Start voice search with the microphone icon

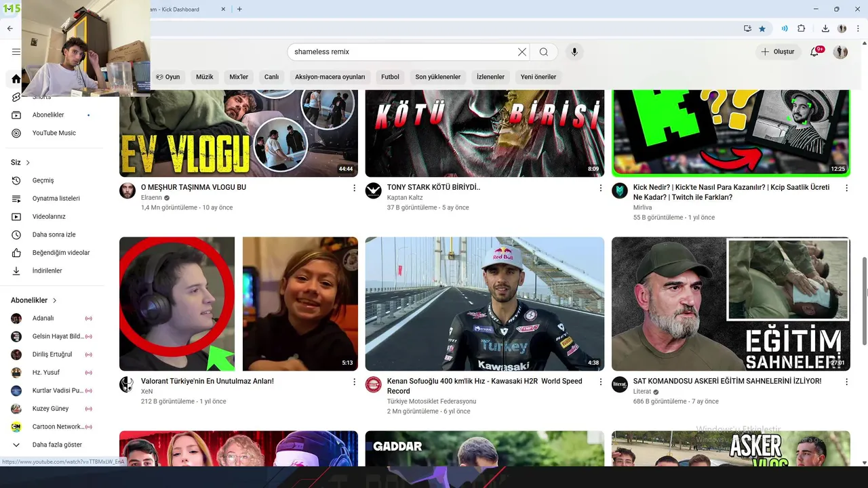coord(574,52)
